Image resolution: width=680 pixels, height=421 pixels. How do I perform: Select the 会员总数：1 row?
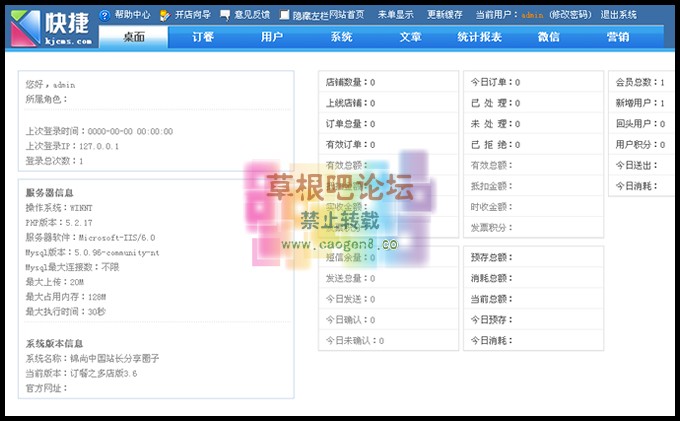(x=641, y=82)
